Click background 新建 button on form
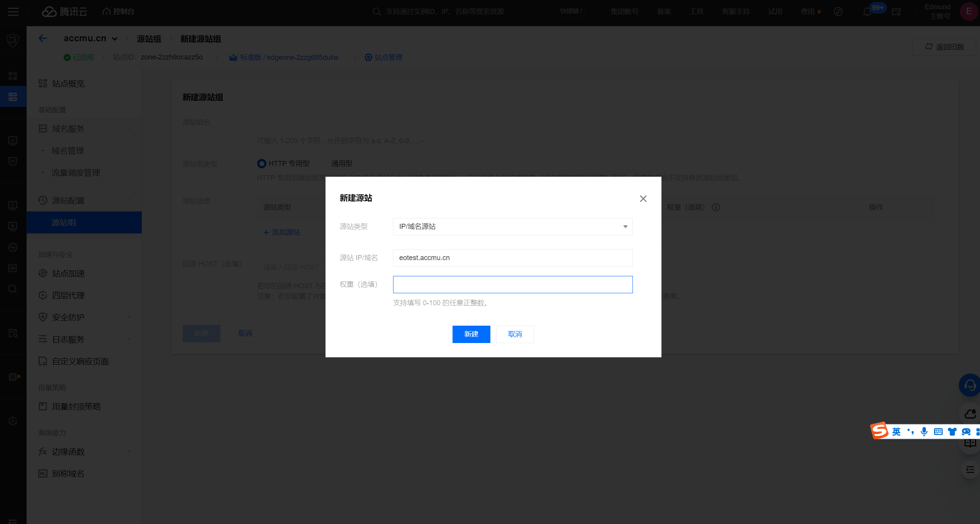The width and height of the screenshot is (980, 524). (x=201, y=333)
